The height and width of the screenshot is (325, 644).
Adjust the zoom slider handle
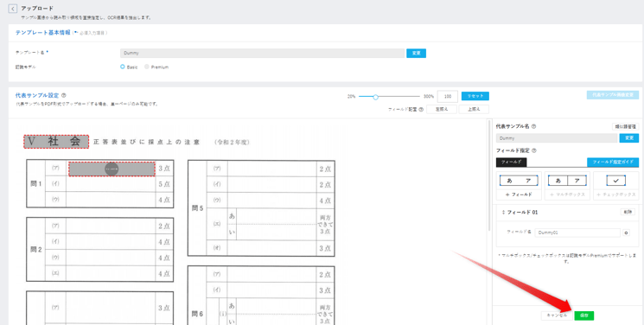point(375,97)
